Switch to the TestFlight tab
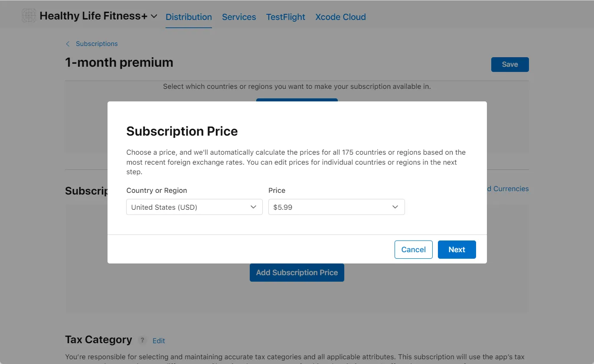This screenshot has height=364, width=594. click(285, 17)
